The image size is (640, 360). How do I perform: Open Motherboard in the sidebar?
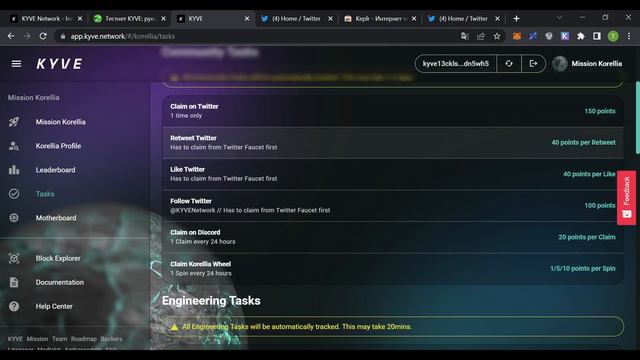(56, 218)
